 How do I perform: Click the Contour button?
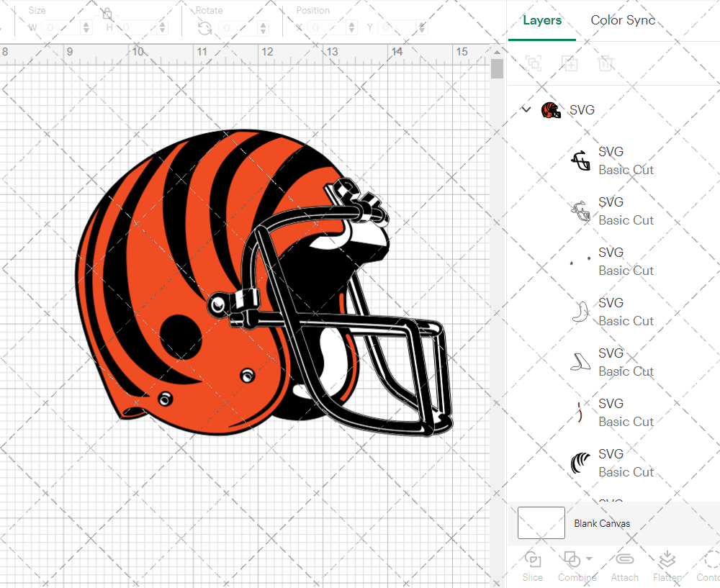[x=708, y=566]
